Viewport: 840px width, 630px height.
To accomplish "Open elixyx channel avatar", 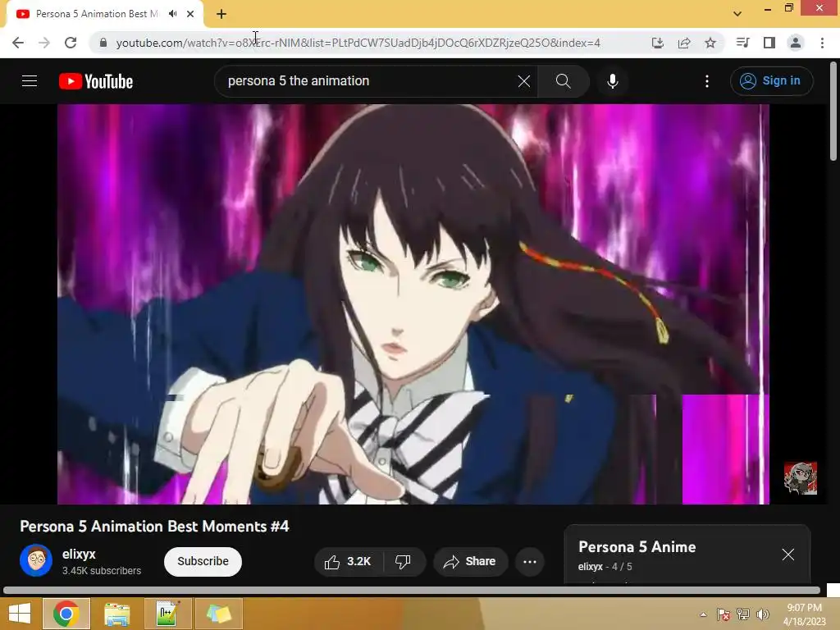I will 36,560.
